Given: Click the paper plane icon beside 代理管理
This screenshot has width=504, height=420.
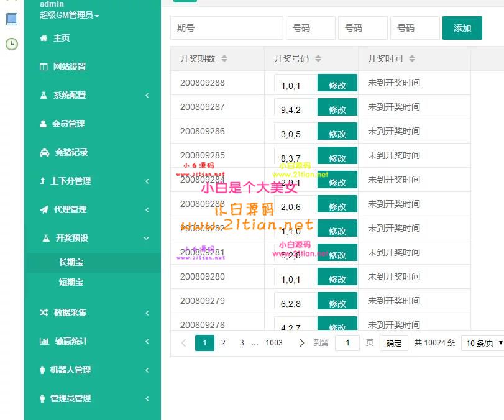Looking at the screenshot, I should point(44,209).
